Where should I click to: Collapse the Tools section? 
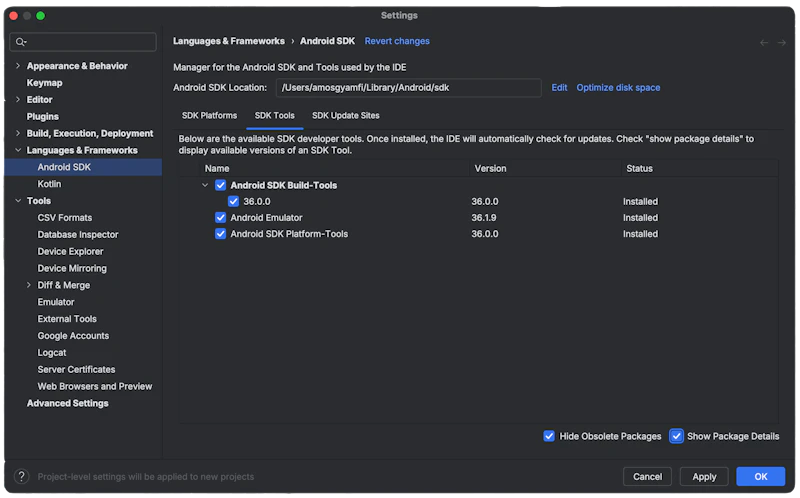pos(18,201)
